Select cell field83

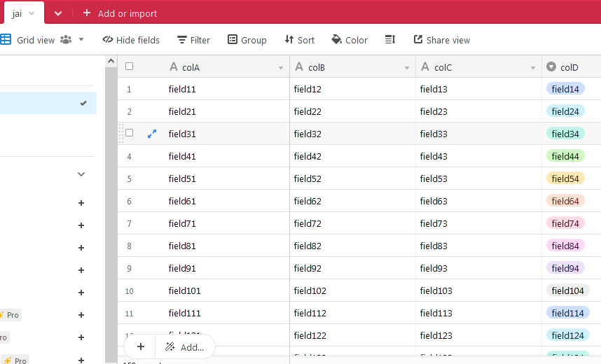point(478,246)
